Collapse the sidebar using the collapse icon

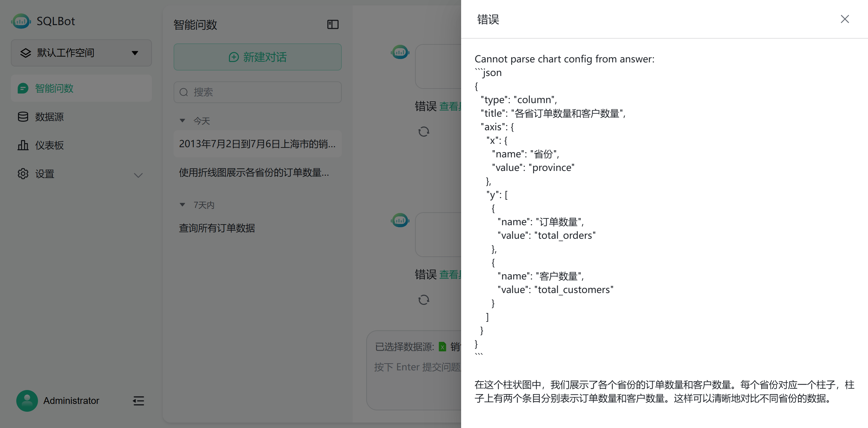pos(138,401)
